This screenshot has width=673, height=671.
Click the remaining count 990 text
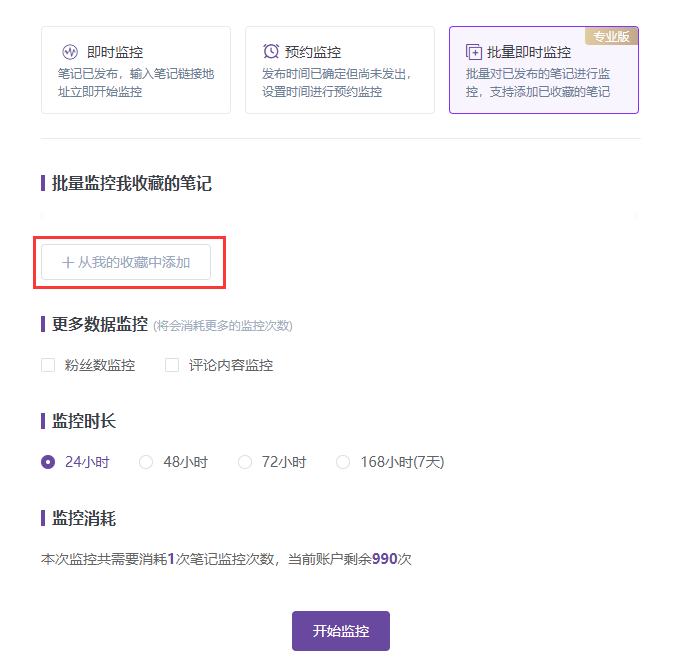pos(385,559)
